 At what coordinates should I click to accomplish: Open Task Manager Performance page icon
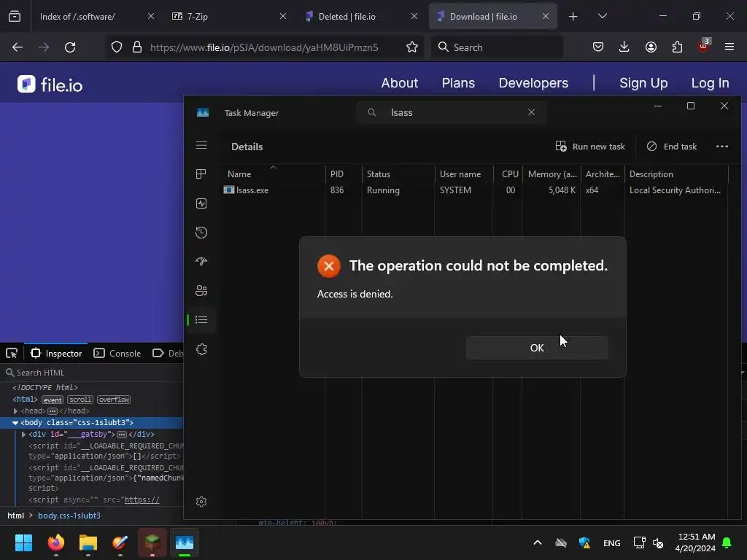tap(201, 203)
